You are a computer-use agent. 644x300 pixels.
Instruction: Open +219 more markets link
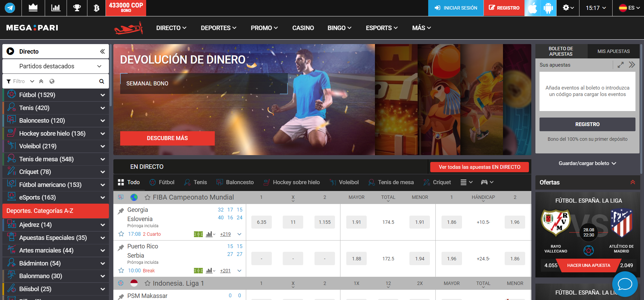click(225, 234)
